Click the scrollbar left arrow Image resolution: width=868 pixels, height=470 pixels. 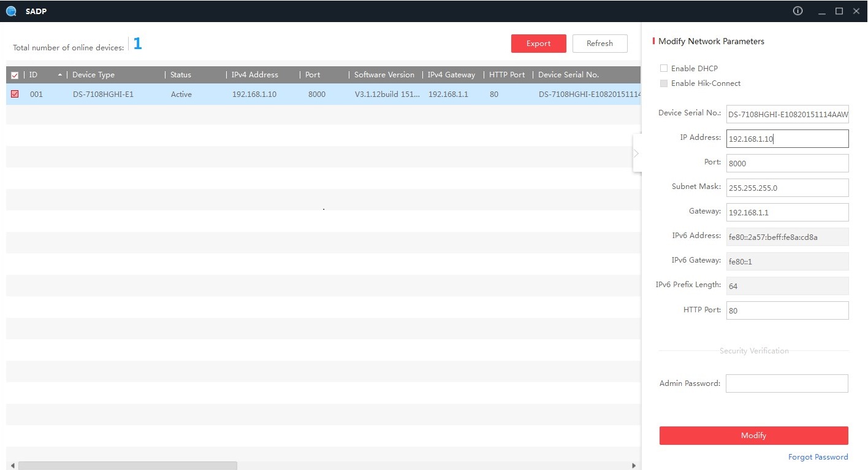click(x=12, y=466)
